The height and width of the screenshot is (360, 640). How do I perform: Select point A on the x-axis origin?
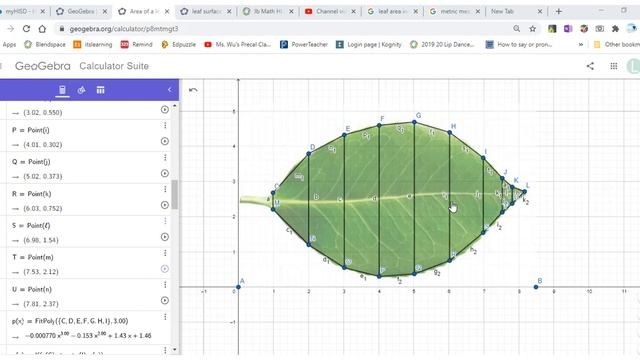(x=238, y=287)
